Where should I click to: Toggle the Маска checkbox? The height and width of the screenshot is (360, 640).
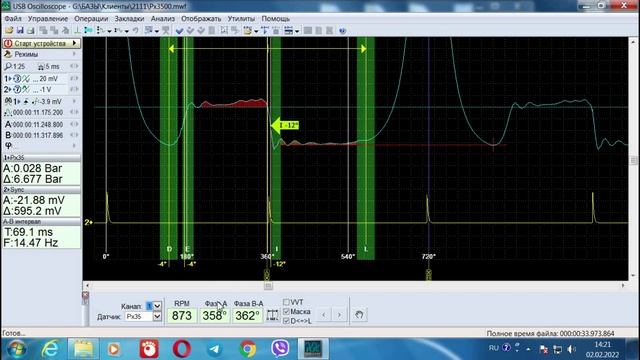click(286, 311)
